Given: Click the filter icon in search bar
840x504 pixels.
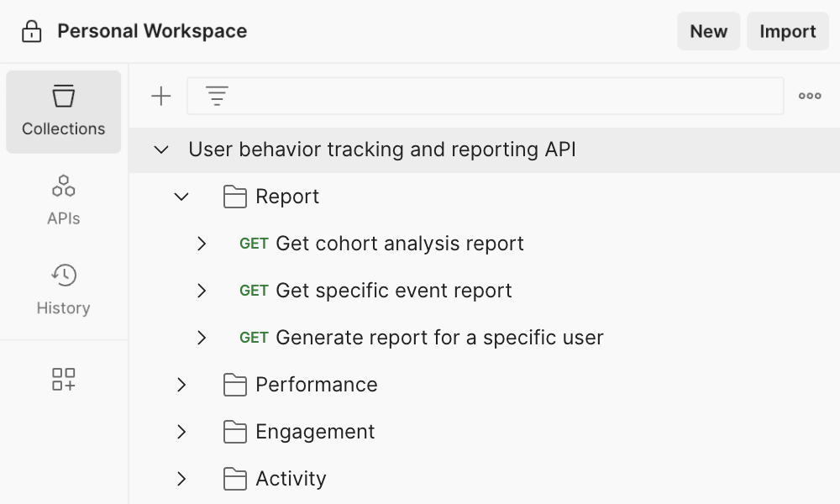Looking at the screenshot, I should pyautogui.click(x=218, y=97).
